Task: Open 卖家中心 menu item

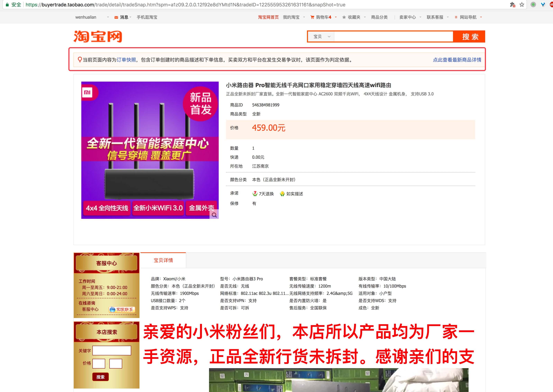Action: [x=407, y=17]
